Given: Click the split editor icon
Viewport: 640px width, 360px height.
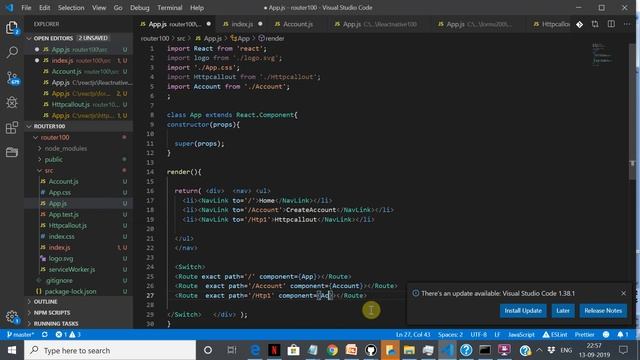Looking at the screenshot, I should 611,24.
